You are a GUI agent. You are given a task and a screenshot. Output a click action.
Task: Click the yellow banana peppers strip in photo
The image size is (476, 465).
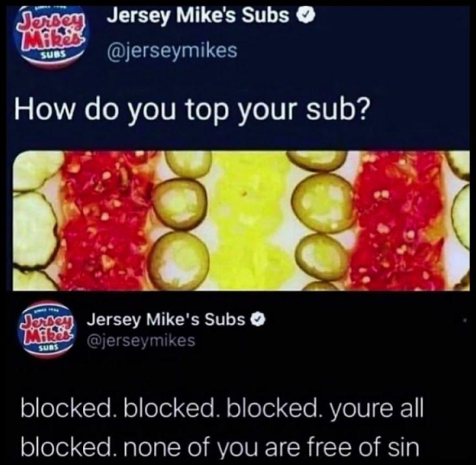[249, 221]
